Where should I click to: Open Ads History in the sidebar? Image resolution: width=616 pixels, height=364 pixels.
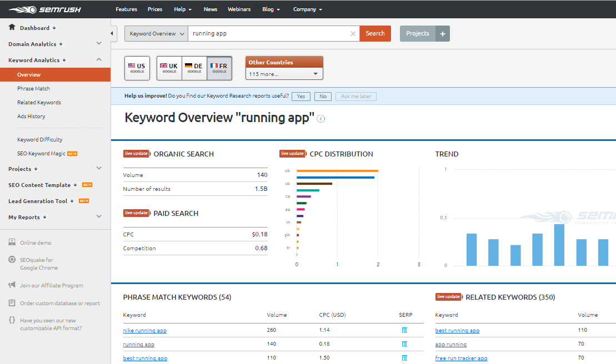pos(31,117)
